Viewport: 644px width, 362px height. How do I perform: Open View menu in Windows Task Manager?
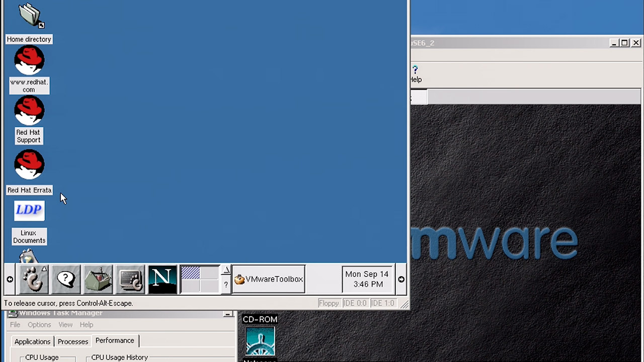pos(65,325)
